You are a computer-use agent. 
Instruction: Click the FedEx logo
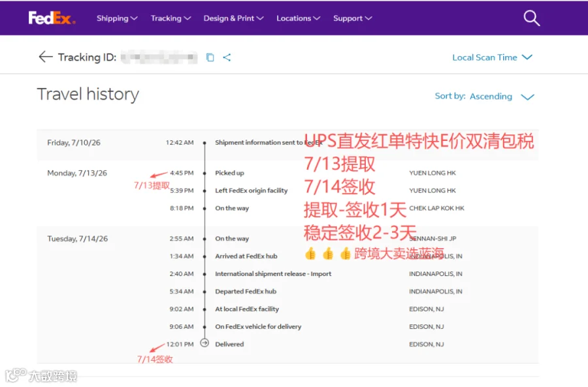click(52, 18)
